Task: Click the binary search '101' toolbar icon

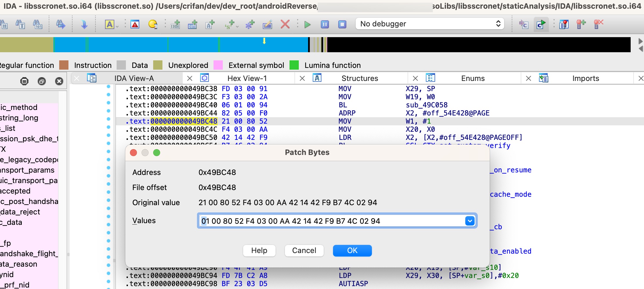Action: point(38,24)
